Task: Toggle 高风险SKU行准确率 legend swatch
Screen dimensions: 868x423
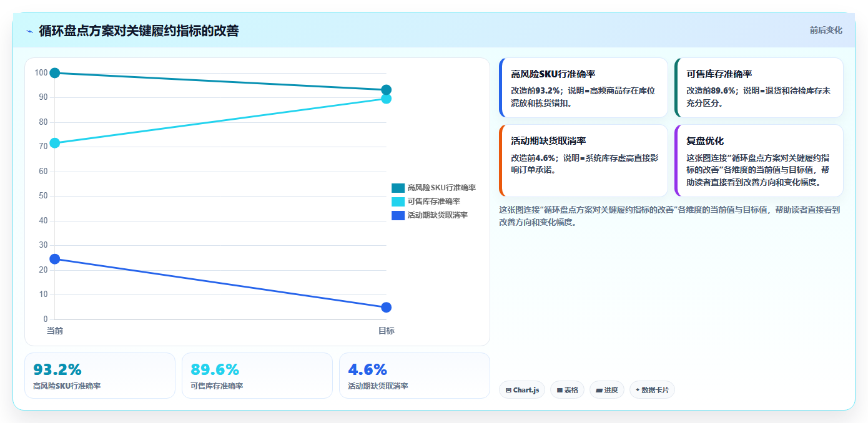Action: pos(398,188)
